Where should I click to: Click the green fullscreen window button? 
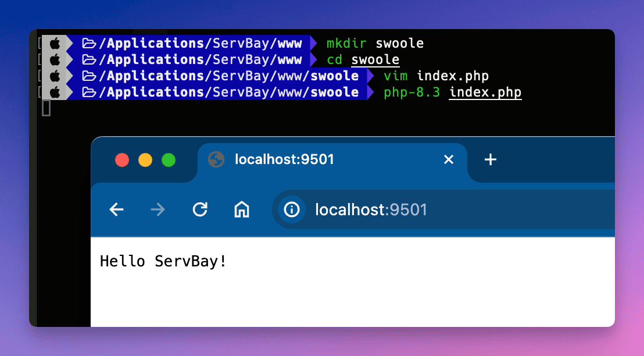coord(169,160)
